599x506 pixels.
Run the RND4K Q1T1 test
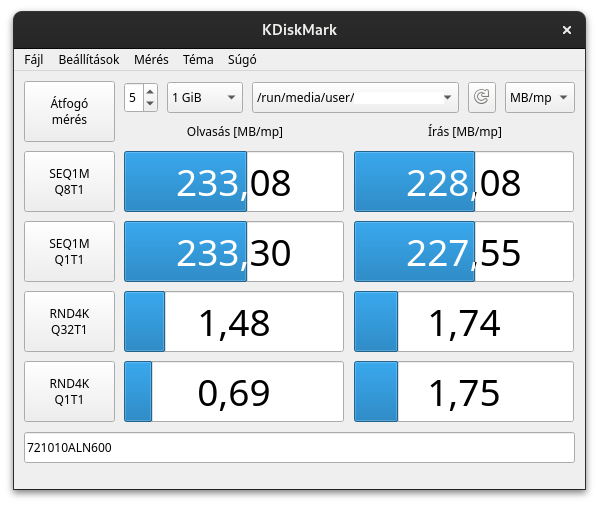tap(70, 391)
